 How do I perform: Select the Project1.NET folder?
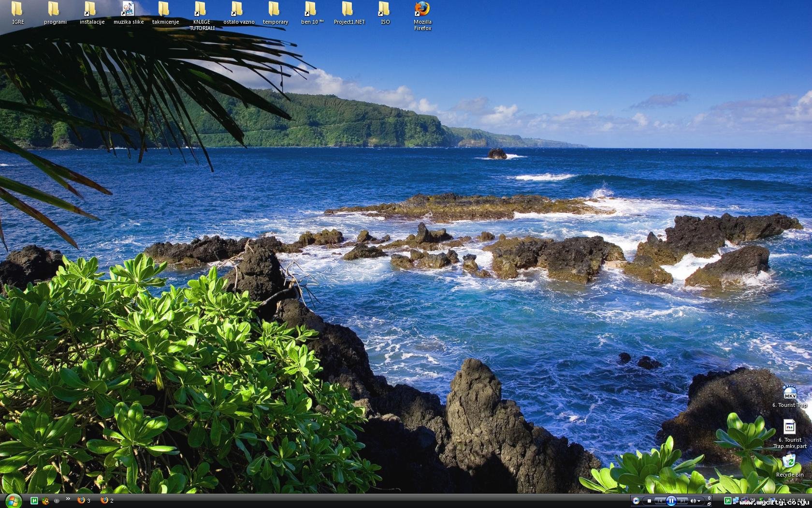pos(349,13)
